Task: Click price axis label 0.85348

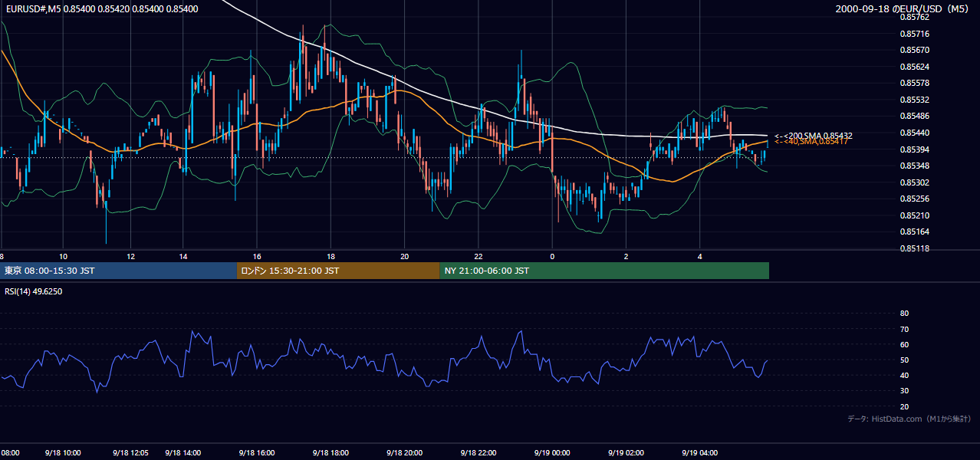Action: coord(915,166)
